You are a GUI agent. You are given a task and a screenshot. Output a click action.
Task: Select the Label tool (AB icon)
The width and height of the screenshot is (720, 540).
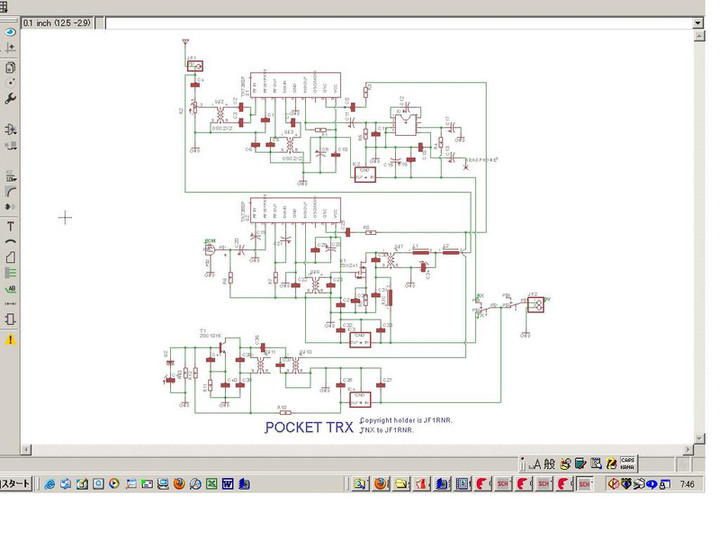point(10,288)
